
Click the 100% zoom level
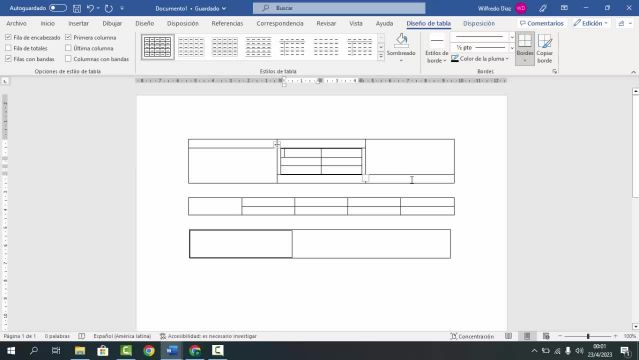tap(630, 336)
